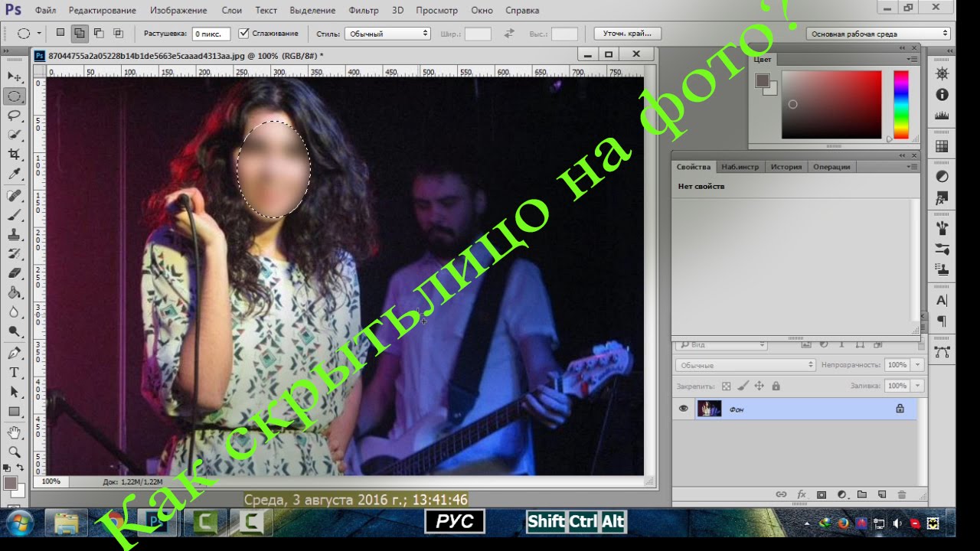Select the Paint Bucket tool

pyautogui.click(x=14, y=292)
